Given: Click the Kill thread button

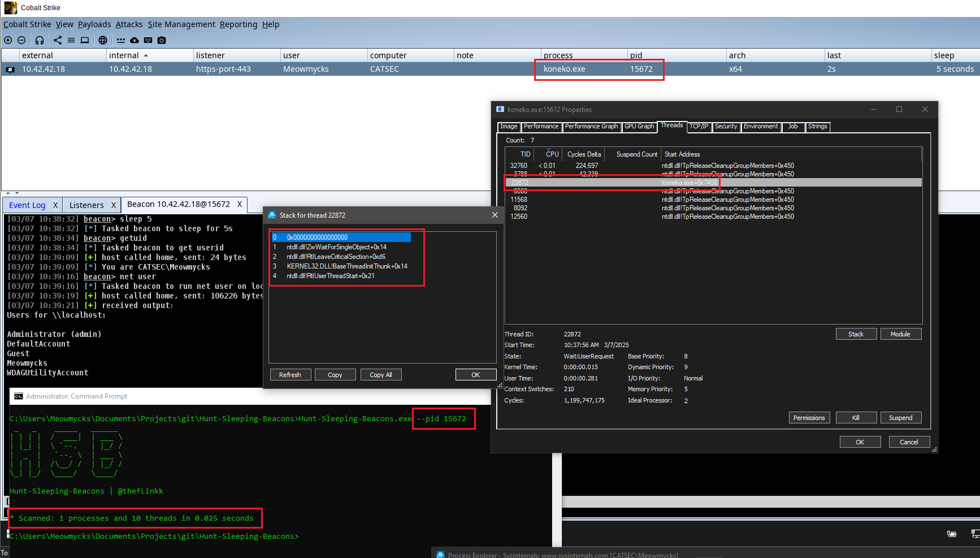Looking at the screenshot, I should click(x=856, y=418).
